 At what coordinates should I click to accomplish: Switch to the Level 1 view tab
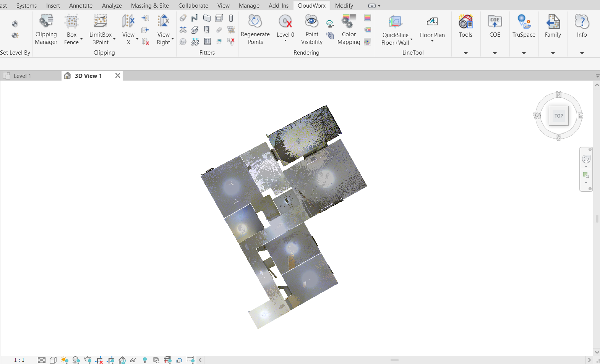(22, 76)
